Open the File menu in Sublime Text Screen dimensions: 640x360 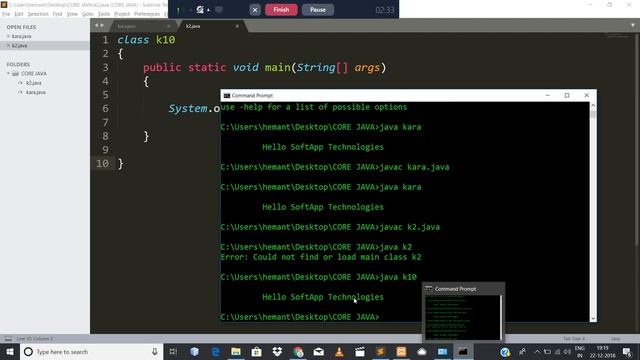coord(6,14)
